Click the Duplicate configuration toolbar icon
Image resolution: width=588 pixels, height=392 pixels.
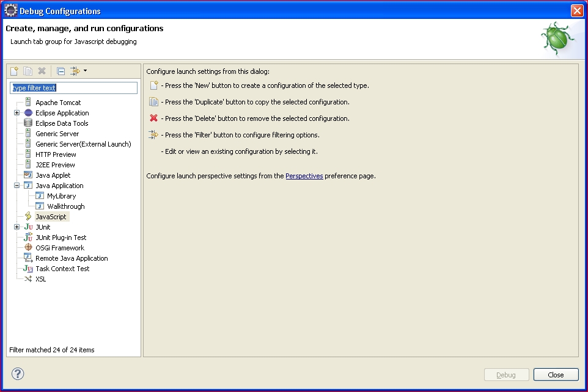28,71
